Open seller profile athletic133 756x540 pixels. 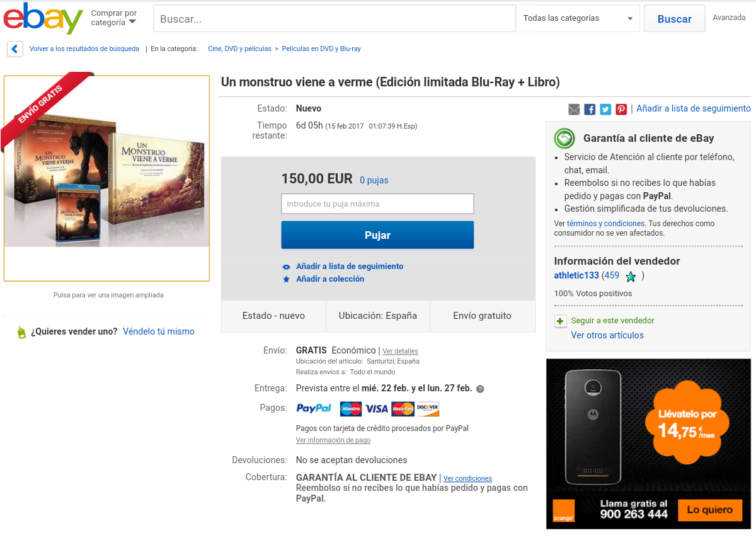[576, 275]
